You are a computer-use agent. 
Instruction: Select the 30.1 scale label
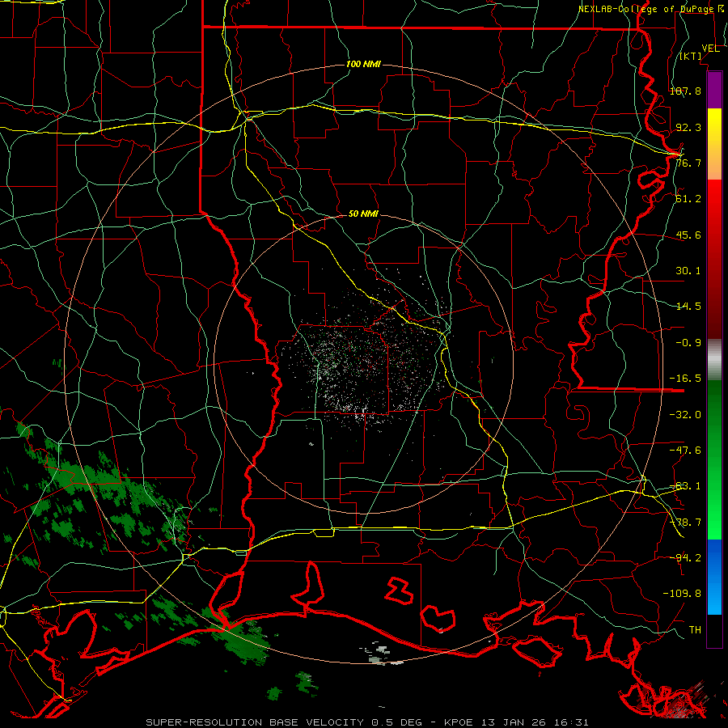click(x=688, y=270)
